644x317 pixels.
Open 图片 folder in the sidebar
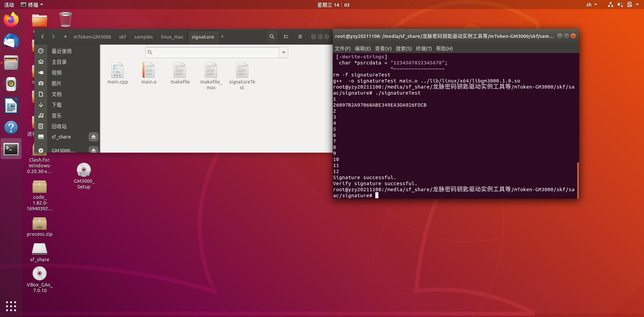67,83
